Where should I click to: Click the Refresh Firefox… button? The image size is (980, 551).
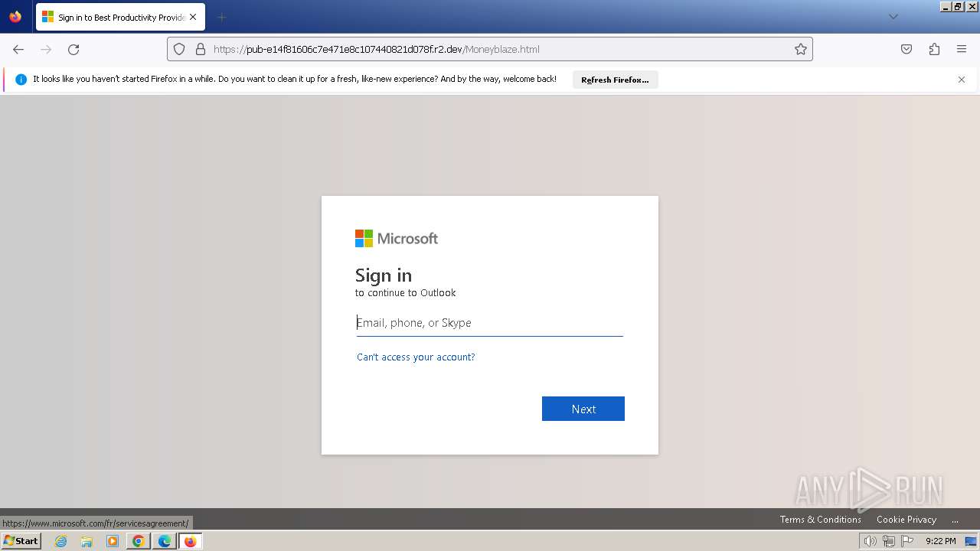click(x=615, y=80)
